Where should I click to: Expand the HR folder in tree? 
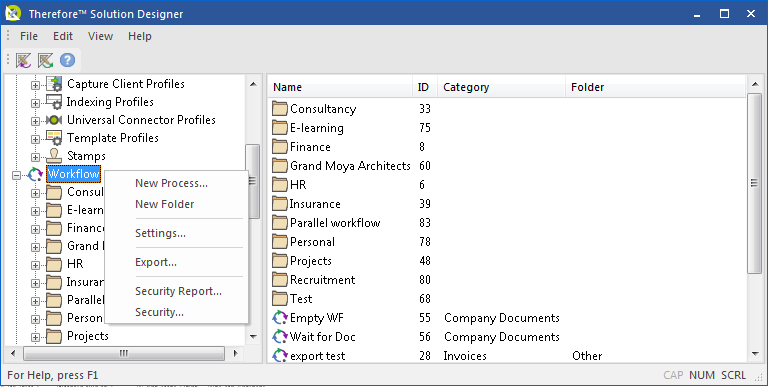35,265
